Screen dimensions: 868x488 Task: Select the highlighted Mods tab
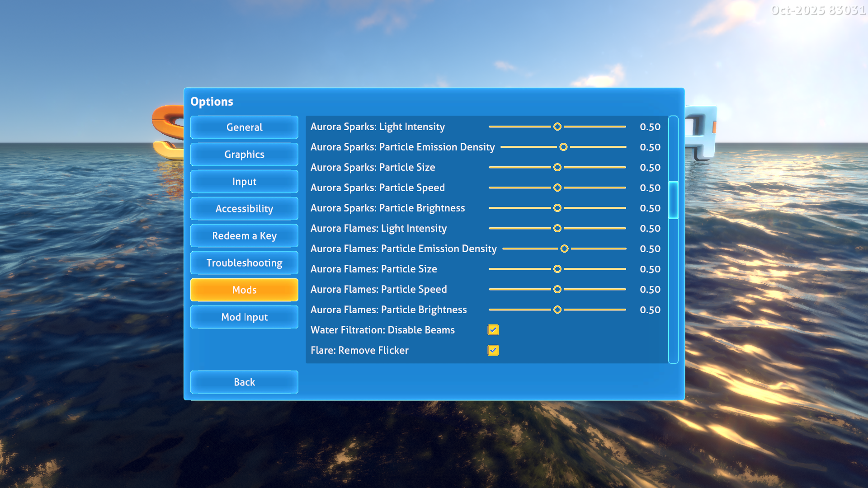244,290
